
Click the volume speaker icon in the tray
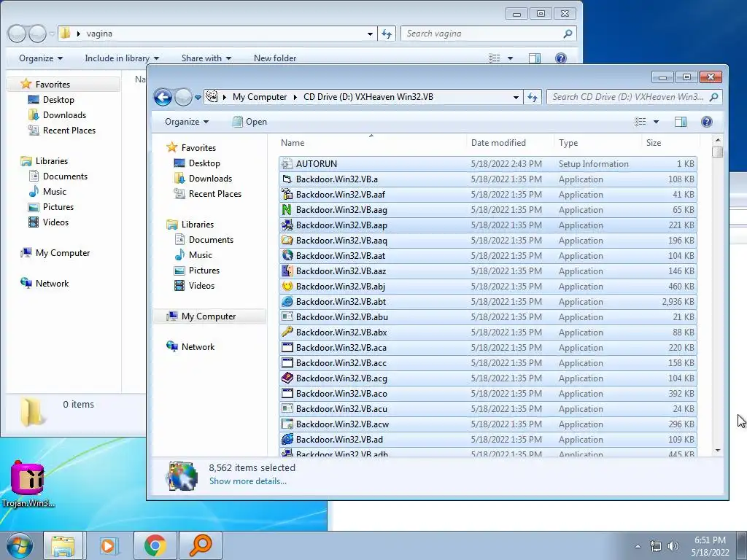pos(673,546)
